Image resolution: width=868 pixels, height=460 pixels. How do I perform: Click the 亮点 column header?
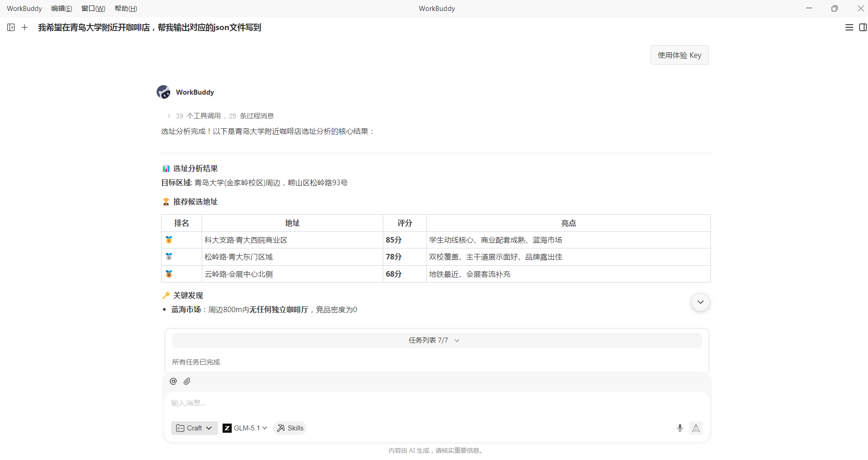pyautogui.click(x=569, y=223)
